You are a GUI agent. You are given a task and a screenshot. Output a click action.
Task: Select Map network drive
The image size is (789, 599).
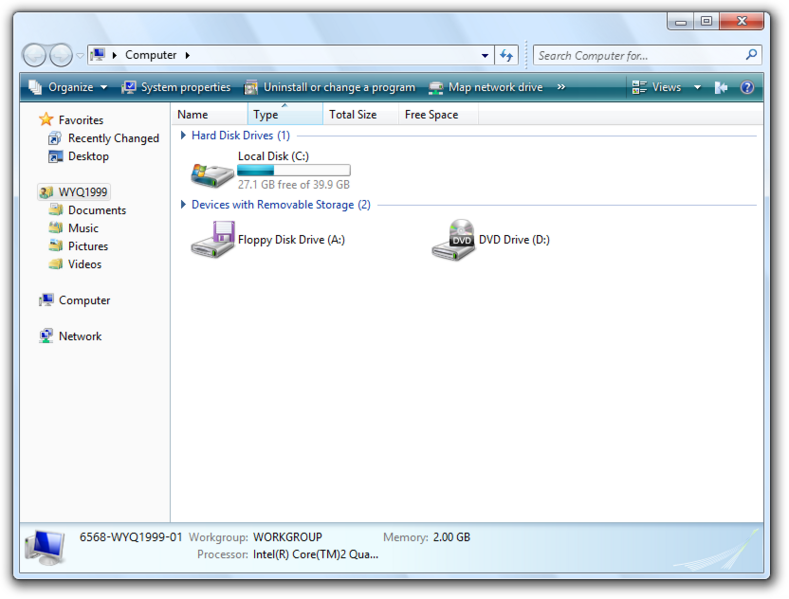coord(486,87)
